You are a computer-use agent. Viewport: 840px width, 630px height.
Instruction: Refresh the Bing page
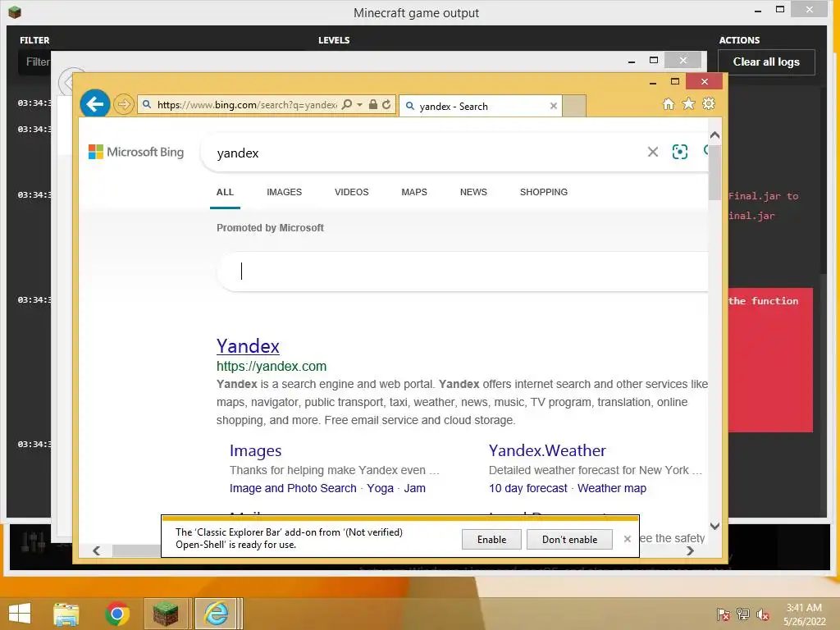tap(386, 104)
